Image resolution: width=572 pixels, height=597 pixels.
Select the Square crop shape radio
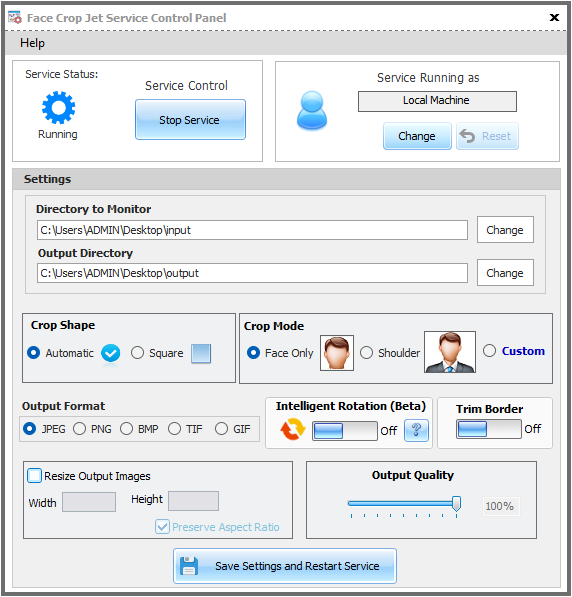coord(137,353)
